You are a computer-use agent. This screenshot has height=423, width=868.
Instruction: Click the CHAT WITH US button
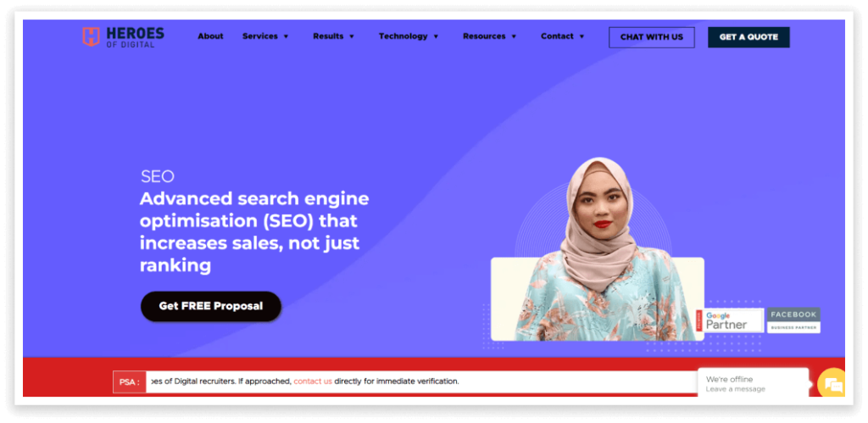tap(652, 37)
